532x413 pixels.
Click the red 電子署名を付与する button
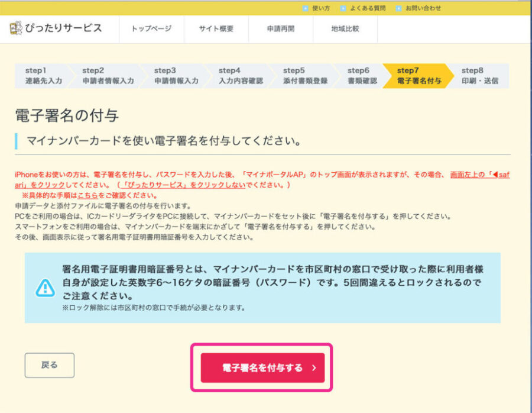[262, 368]
